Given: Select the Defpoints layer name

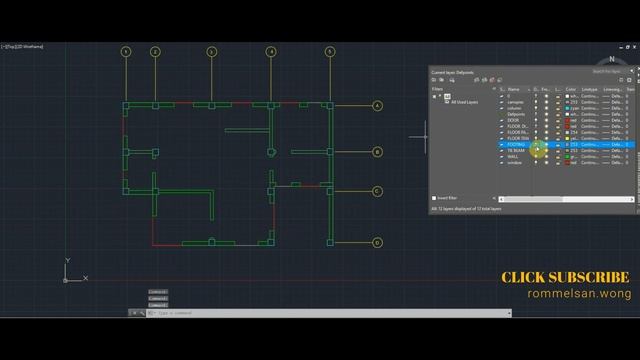Looking at the screenshot, I should click(516, 114).
